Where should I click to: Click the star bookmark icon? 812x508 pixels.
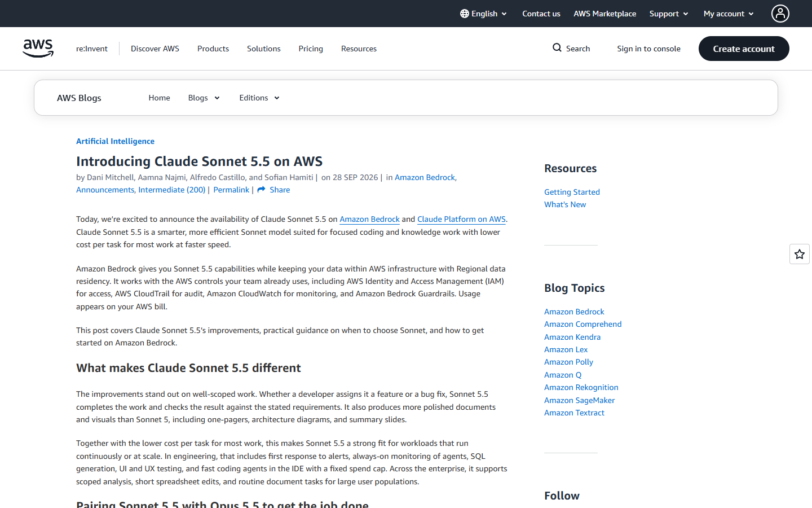pos(800,254)
